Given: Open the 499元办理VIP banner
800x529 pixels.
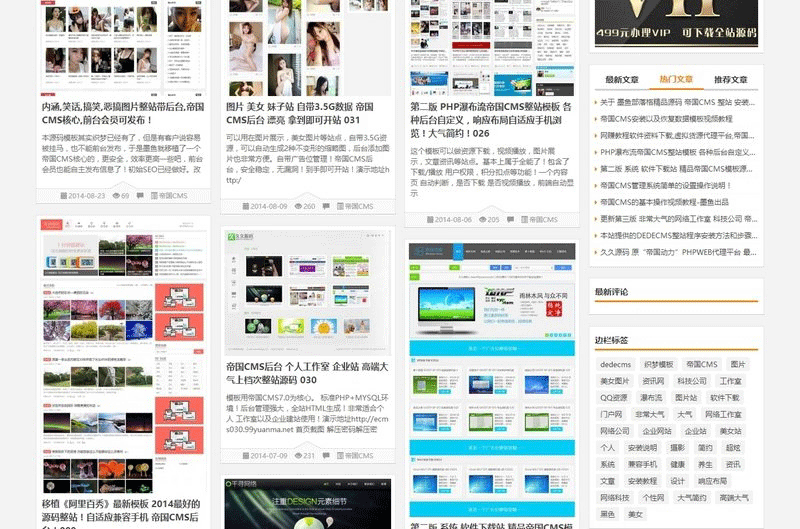Looking at the screenshot, I should point(677,23).
